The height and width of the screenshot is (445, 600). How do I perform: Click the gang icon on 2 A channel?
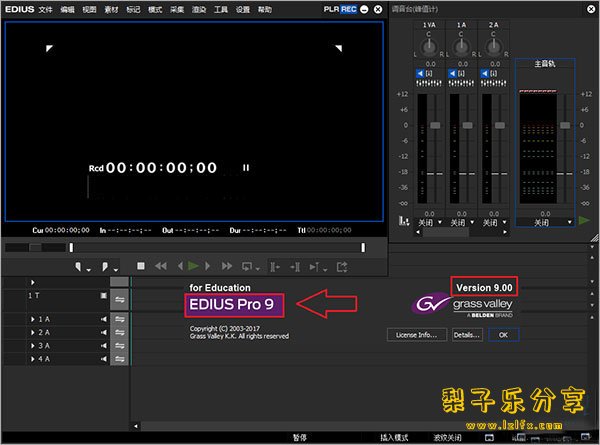(494, 73)
